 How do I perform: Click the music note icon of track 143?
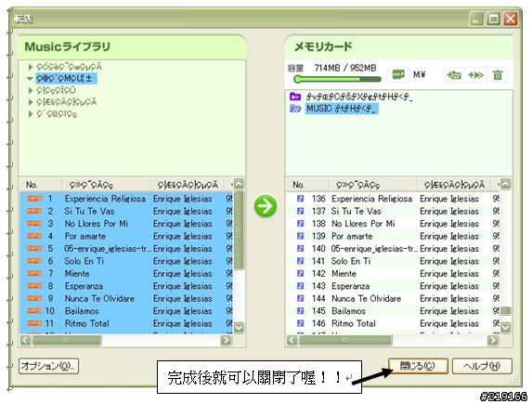coord(300,286)
